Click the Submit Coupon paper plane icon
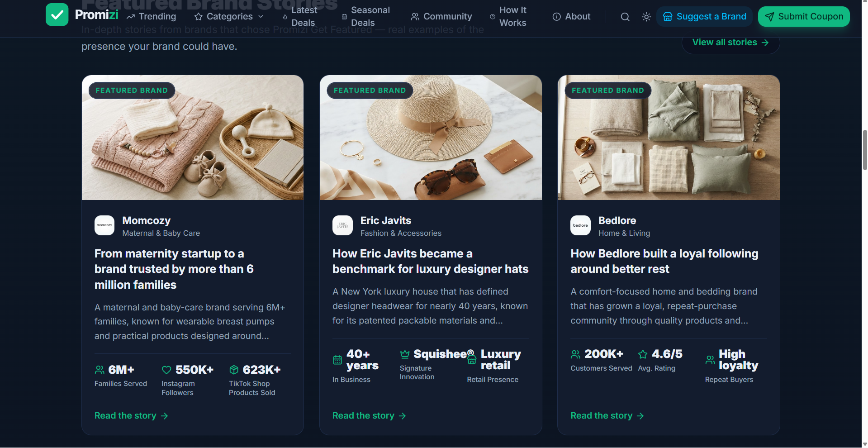 [769, 17]
